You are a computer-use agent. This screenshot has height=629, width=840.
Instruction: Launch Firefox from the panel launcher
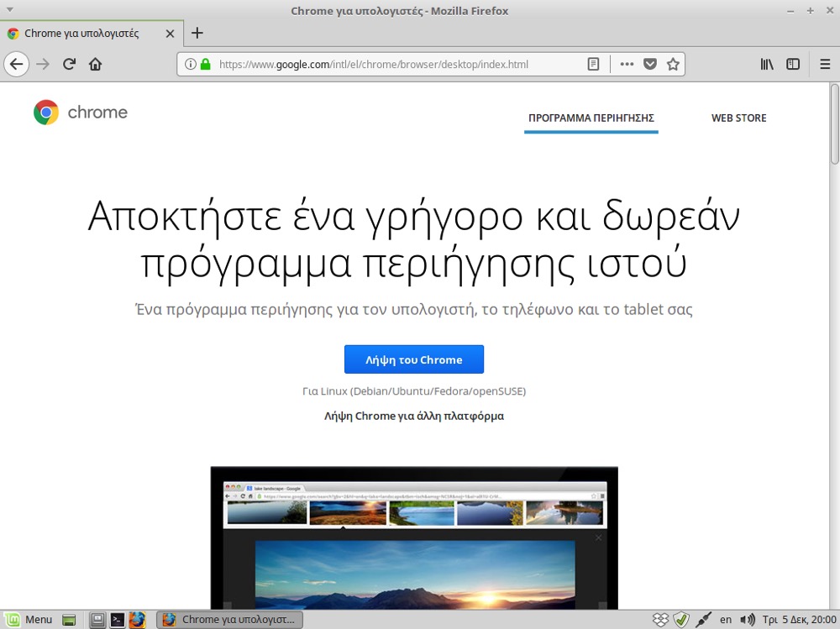click(x=137, y=620)
